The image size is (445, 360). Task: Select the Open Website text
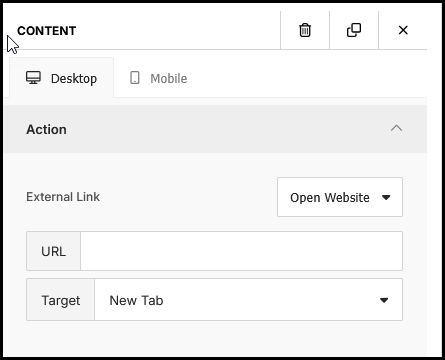[330, 197]
